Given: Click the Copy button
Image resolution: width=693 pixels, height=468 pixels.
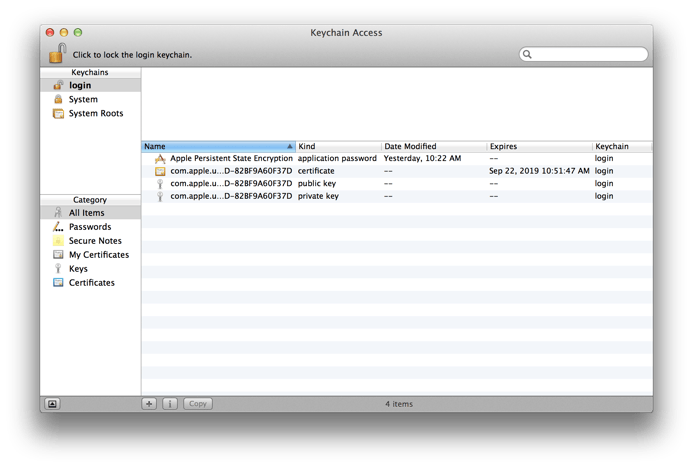Looking at the screenshot, I should point(198,403).
